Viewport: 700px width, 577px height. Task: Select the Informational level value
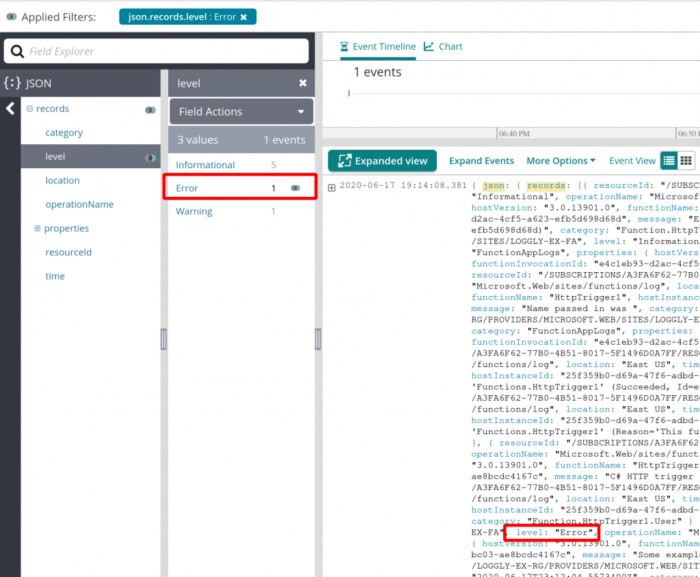click(205, 165)
